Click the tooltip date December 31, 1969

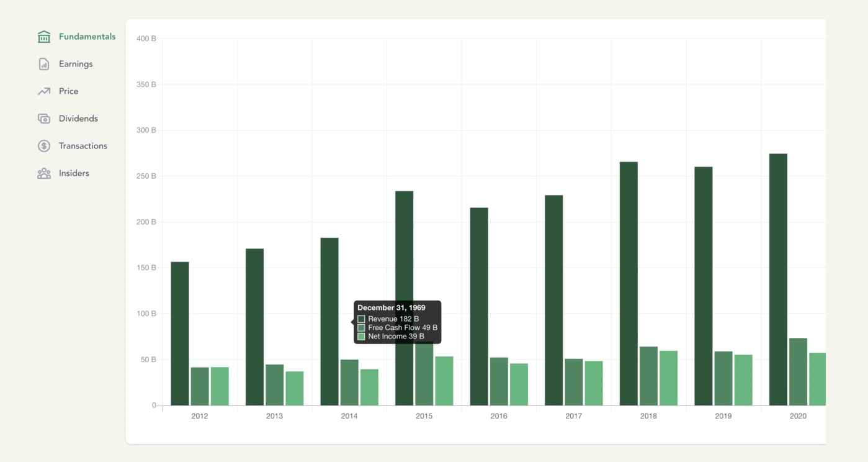[391, 308]
